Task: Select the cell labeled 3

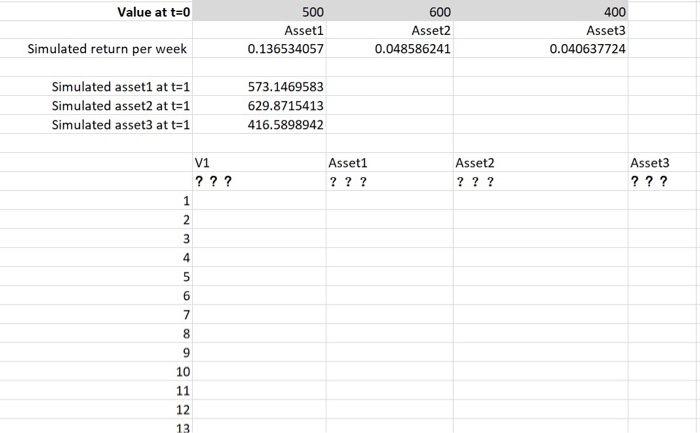Action: click(x=96, y=238)
